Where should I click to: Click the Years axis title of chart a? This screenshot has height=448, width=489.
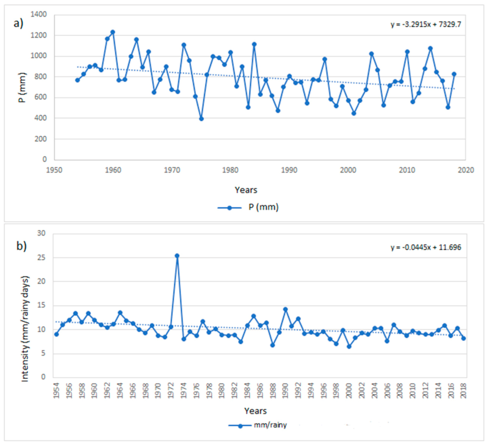tap(246, 190)
